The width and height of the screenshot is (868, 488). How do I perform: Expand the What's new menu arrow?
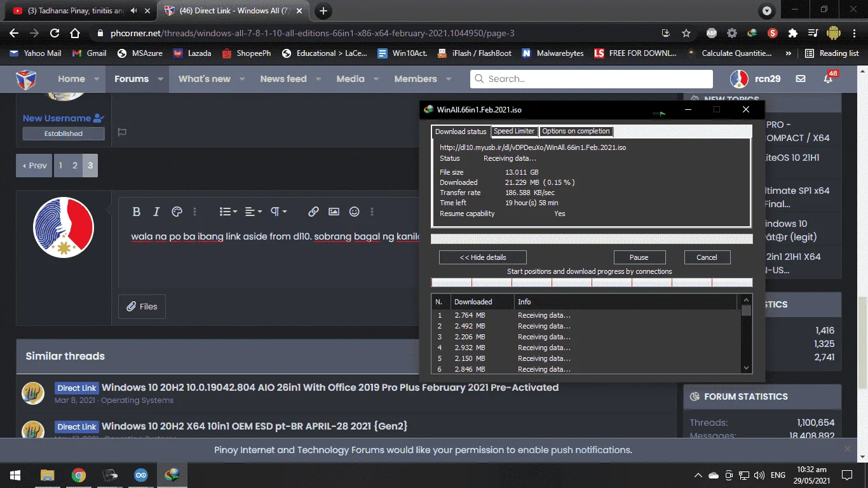pyautogui.click(x=242, y=79)
